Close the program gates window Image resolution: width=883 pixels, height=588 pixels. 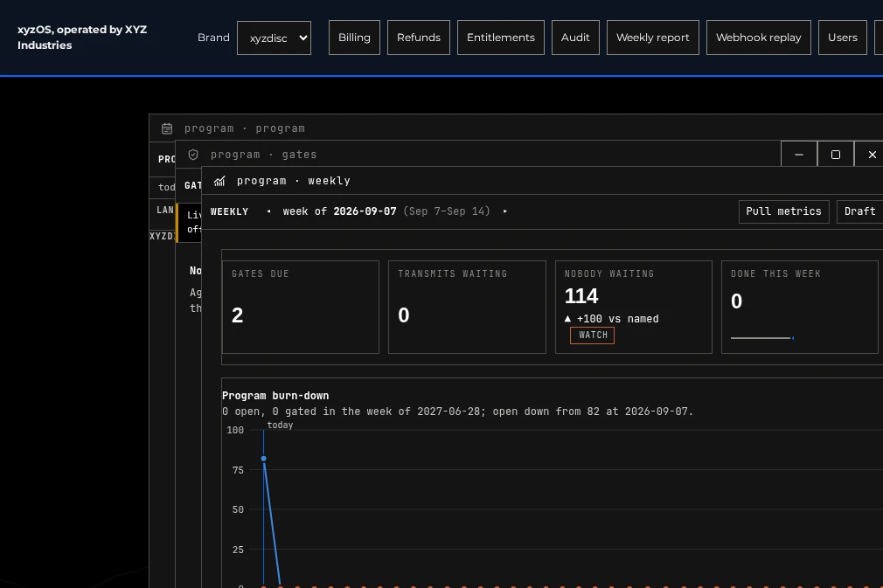[x=872, y=154]
